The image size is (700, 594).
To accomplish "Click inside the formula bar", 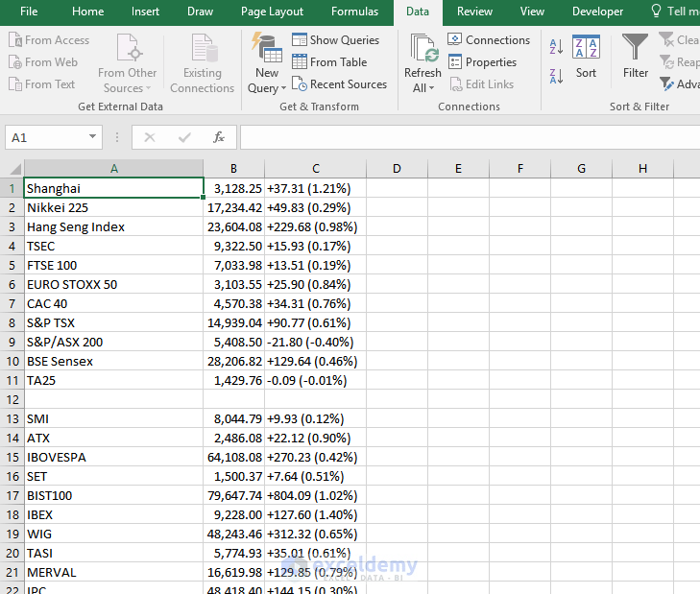I will tap(470, 137).
